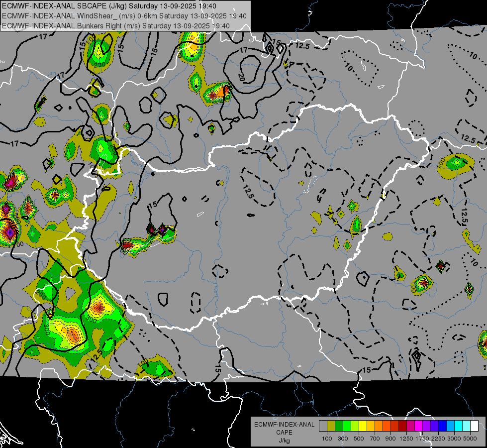This screenshot has height=448, width=487.
Task: Click the gray swatch in the CAPE legend
Action: 323,426
